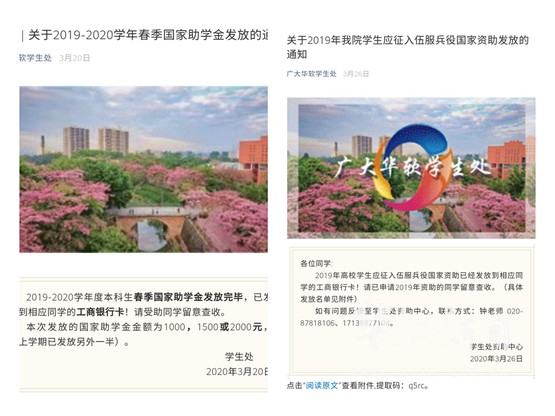Screen dimensions: 555x416
Task: Open the 广大华软学生处 account link
Action: (311, 74)
